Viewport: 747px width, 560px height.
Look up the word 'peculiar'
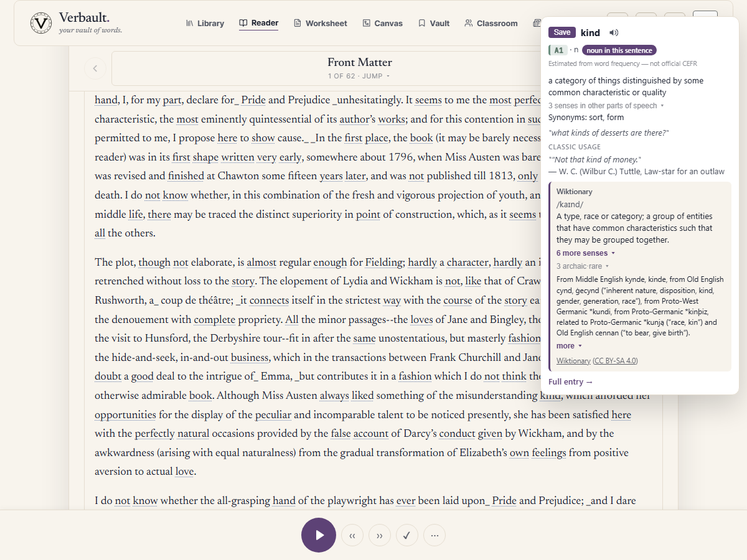[x=273, y=415]
